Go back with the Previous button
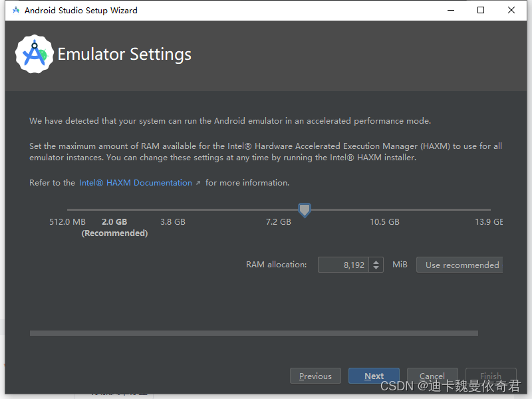532x399 pixels. coord(315,376)
